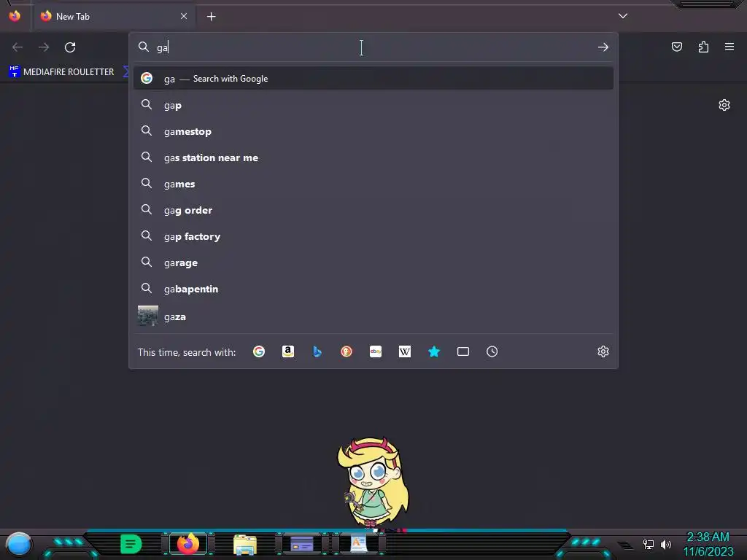
Task: Choose the 'games' suggestion
Action: pos(373,184)
